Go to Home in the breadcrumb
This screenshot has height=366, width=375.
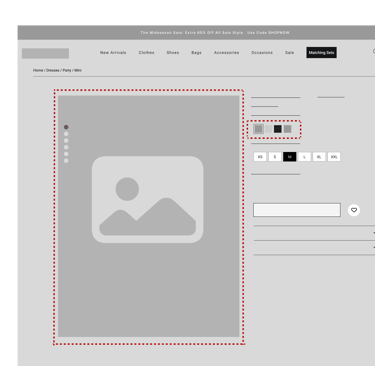(x=38, y=70)
